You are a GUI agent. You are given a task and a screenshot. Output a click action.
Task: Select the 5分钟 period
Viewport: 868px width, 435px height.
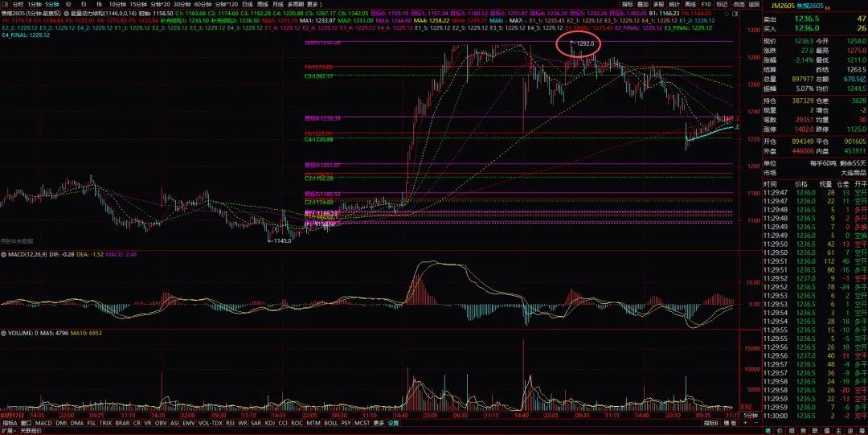[x=52, y=5]
